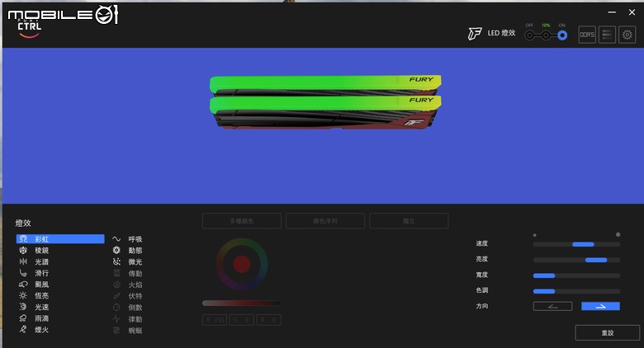The image size is (644, 348).
Task: Open the DDR5 memory info panel
Action: (x=587, y=35)
